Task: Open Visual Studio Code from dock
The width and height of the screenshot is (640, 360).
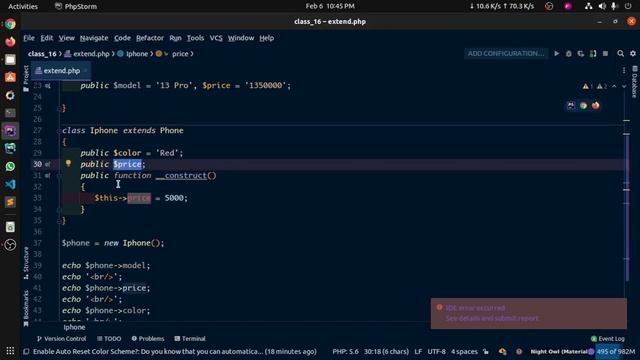Action: pos(10,184)
